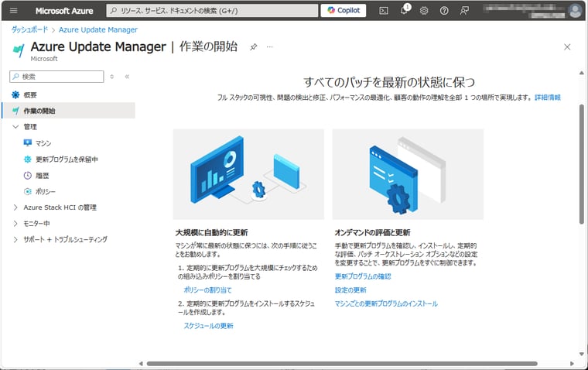This screenshot has width=588, height=370.
Task: Click the 更新プログラムを保留中 gear icon
Action: click(x=28, y=159)
